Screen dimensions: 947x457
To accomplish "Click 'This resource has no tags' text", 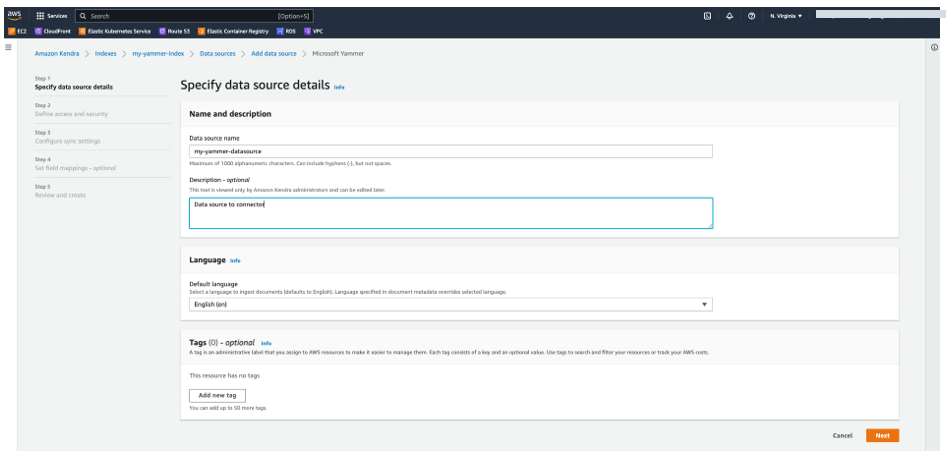I will point(225,376).
